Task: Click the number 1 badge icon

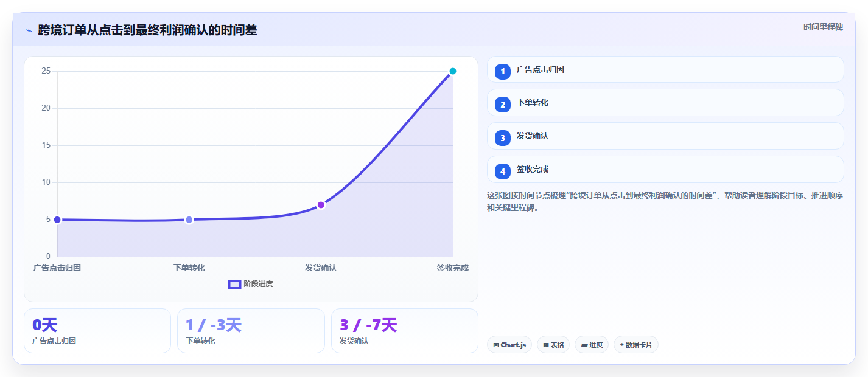Action: point(503,72)
